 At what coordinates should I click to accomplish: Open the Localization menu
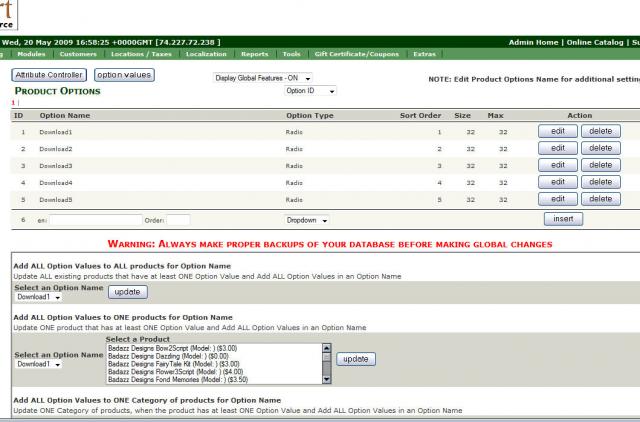(206, 54)
